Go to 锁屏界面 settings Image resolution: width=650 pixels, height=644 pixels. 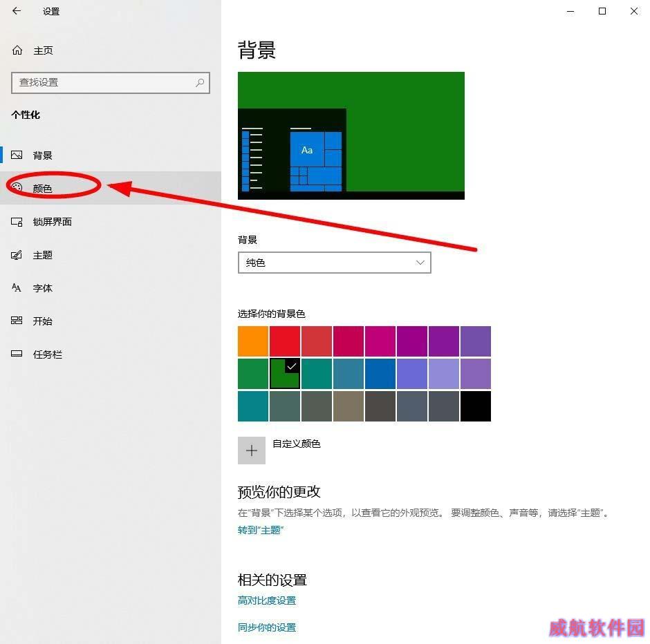coord(111,222)
